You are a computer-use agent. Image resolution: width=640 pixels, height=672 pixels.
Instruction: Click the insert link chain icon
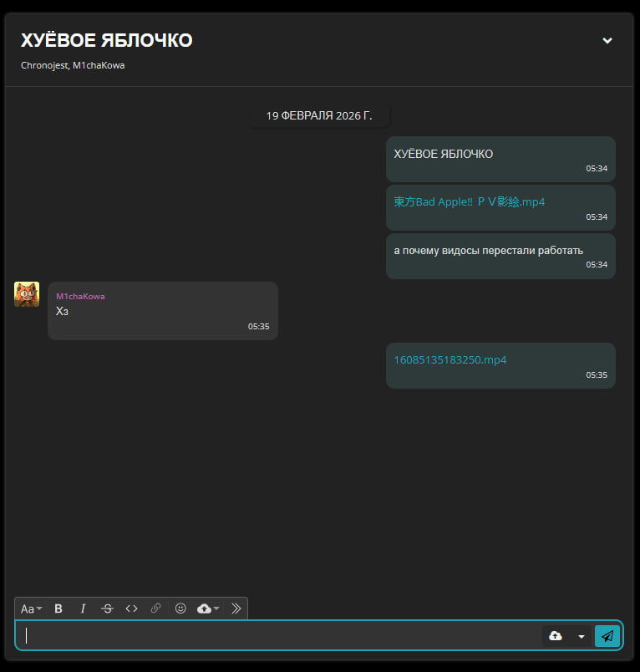(155, 608)
